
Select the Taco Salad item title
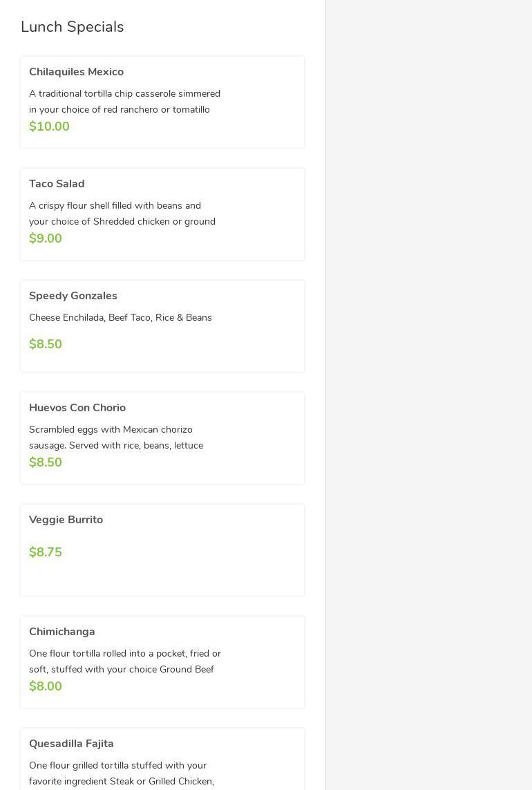[57, 184]
